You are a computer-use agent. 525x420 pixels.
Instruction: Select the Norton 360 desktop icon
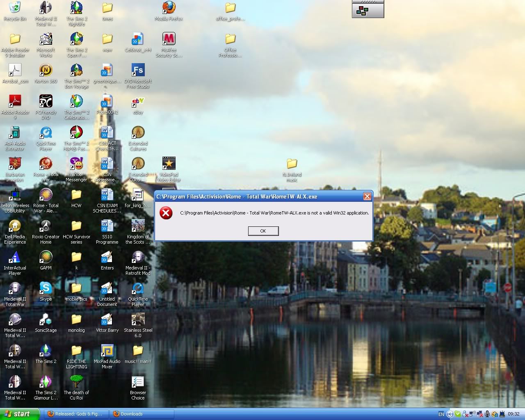pos(46,71)
